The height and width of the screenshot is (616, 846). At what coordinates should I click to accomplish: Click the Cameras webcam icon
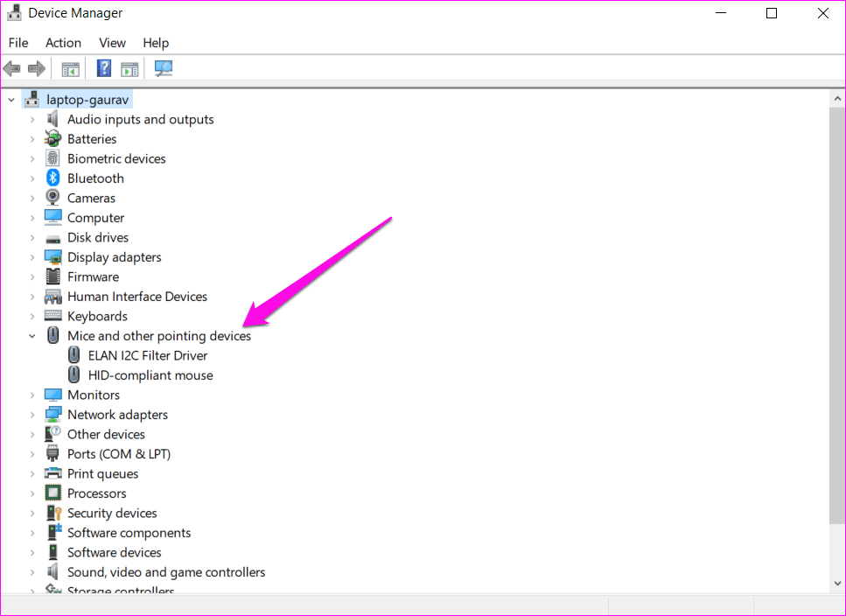click(52, 198)
